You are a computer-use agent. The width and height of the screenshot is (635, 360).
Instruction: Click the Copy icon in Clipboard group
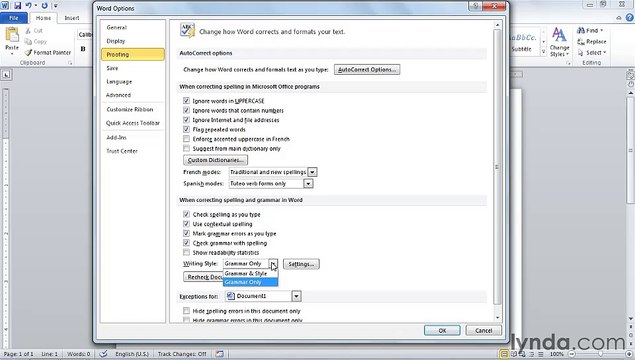pos(28,42)
